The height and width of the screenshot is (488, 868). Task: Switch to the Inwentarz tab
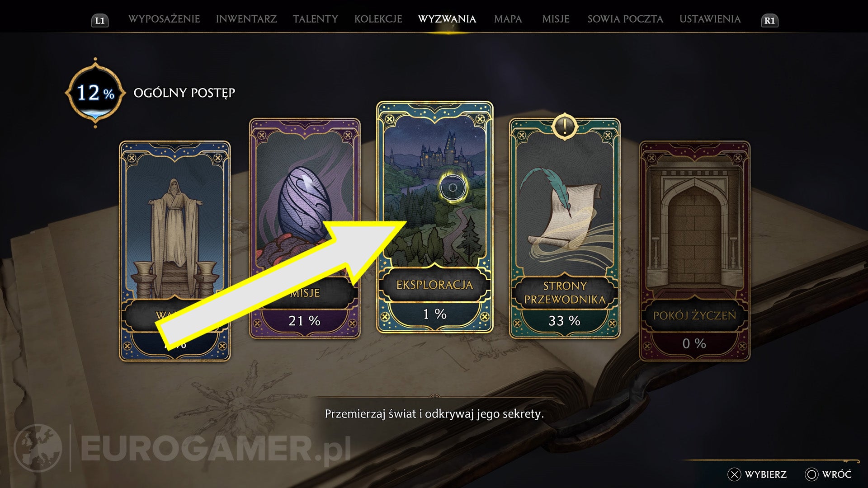[x=246, y=19]
